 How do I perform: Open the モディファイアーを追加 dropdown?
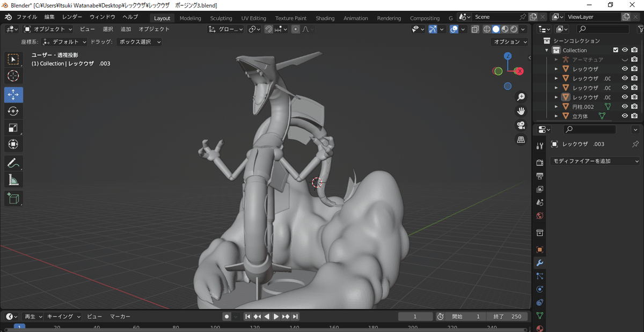[x=596, y=161]
